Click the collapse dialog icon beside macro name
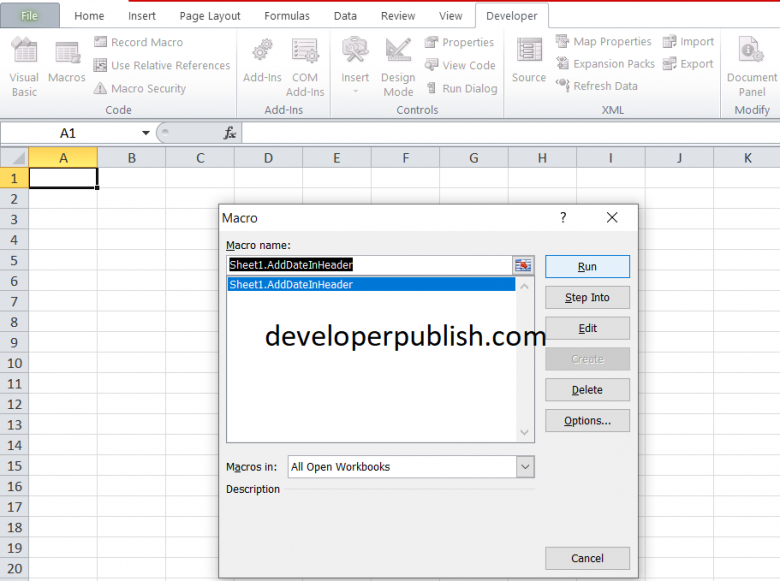Image resolution: width=780 pixels, height=581 pixels. point(524,265)
